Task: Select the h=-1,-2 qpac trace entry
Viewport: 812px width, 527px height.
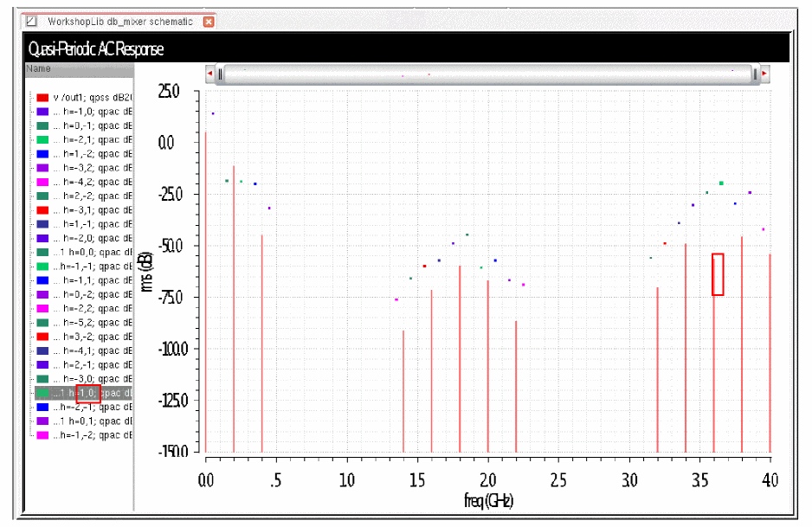Action: [84, 435]
